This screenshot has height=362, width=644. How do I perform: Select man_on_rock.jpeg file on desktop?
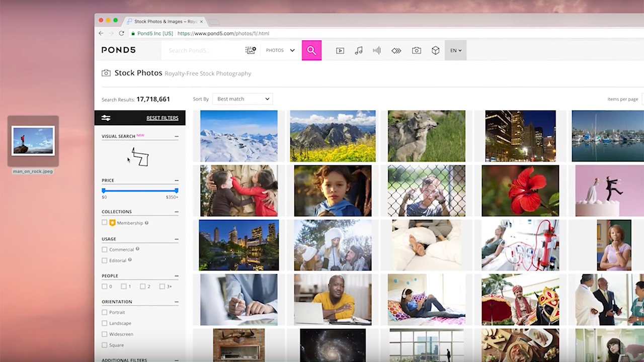coord(33,145)
